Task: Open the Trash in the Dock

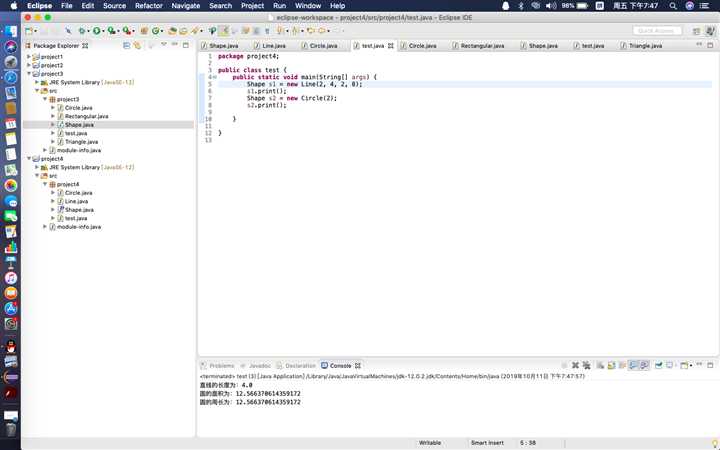Action: 11,430
